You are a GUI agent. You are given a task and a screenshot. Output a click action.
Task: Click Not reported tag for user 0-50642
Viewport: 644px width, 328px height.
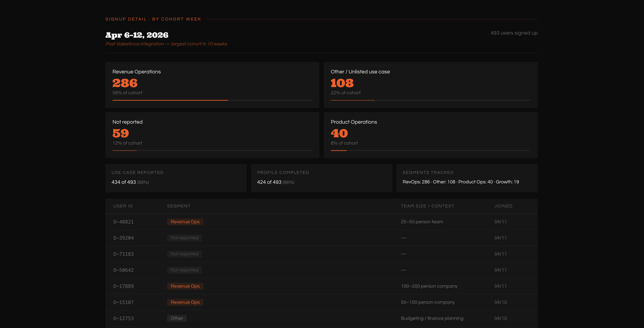pos(185,270)
